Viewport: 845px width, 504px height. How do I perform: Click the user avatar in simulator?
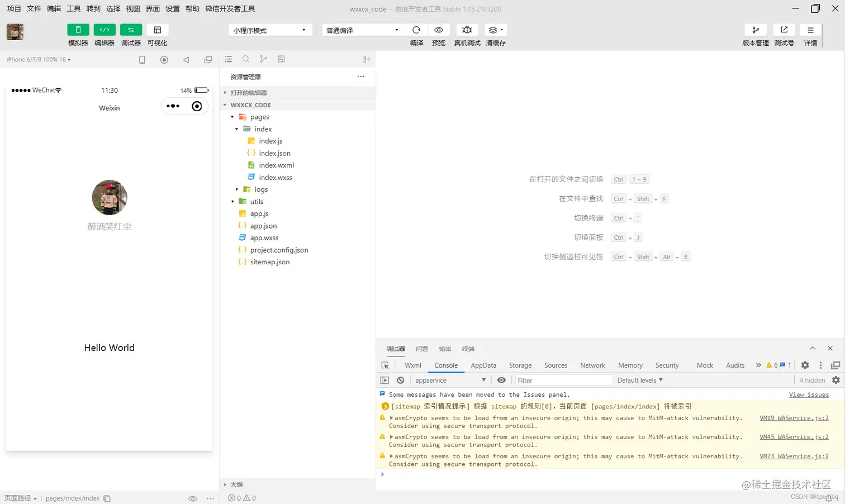coord(110,197)
